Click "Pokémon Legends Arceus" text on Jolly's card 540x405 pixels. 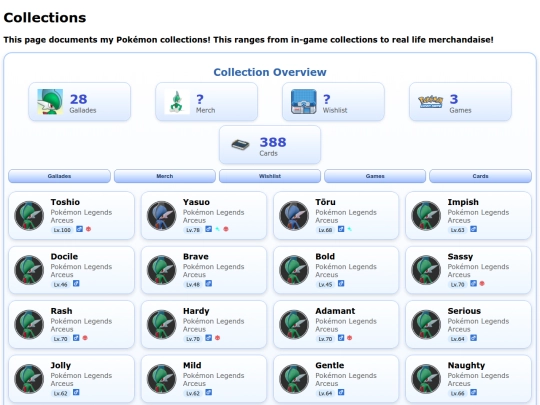81,379
